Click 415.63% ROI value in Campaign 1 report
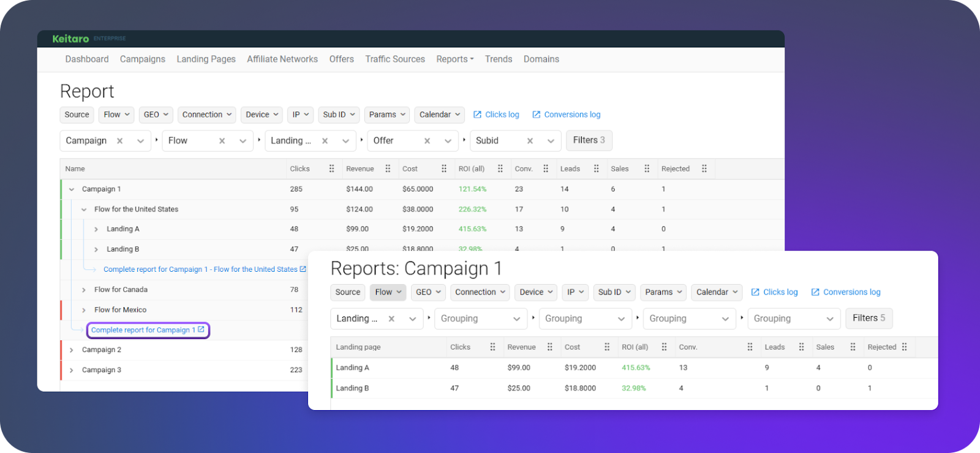The height and width of the screenshot is (453, 980). pos(636,368)
